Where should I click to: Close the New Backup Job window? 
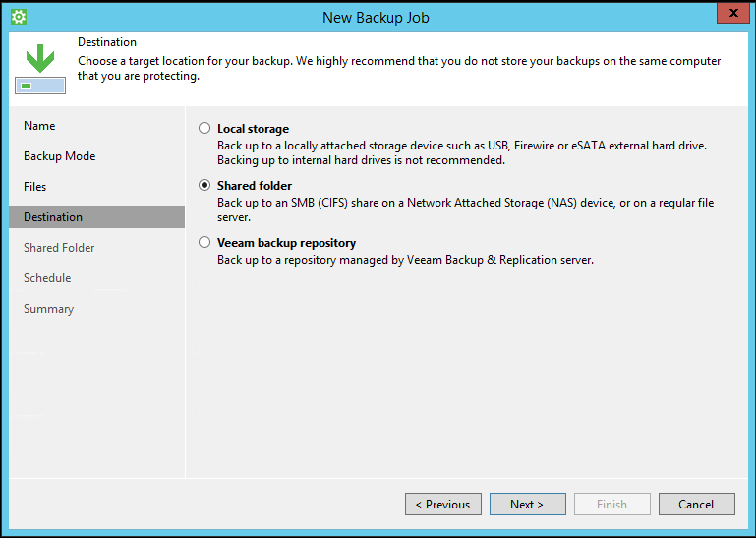[x=728, y=15]
